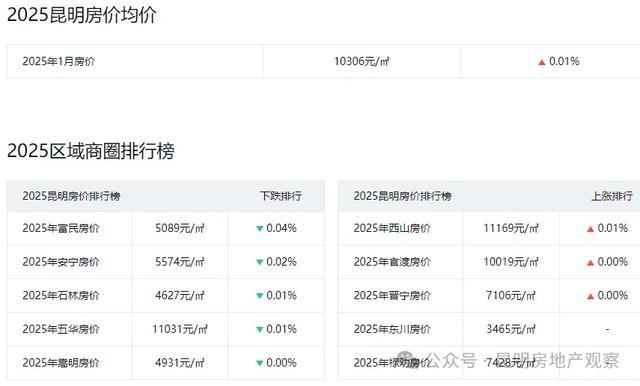Open the 2025年西山房价 link
Viewport: 640px width, 386px height.
(x=392, y=228)
